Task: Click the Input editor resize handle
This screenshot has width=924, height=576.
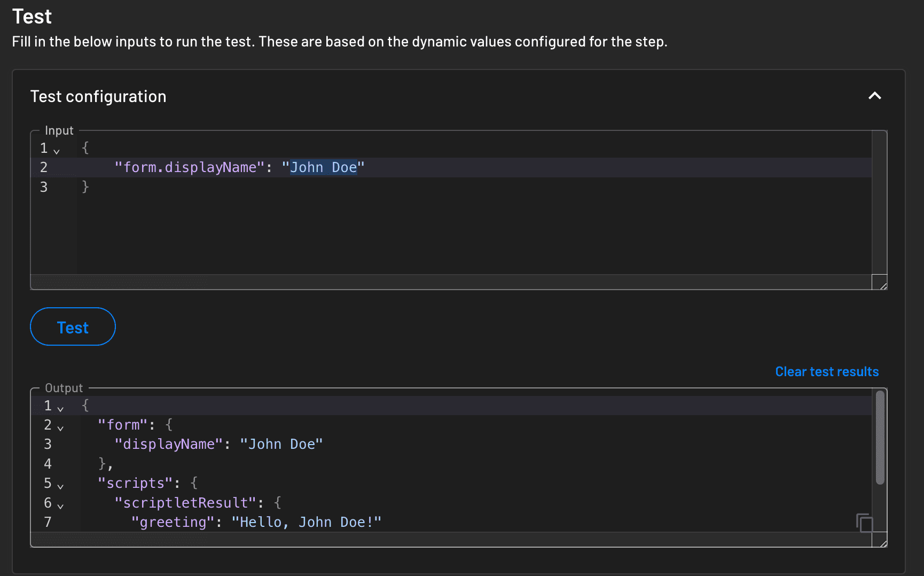Action: pos(880,282)
